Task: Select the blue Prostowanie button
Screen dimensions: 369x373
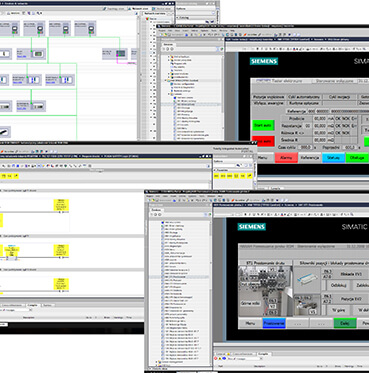Action: point(274,323)
